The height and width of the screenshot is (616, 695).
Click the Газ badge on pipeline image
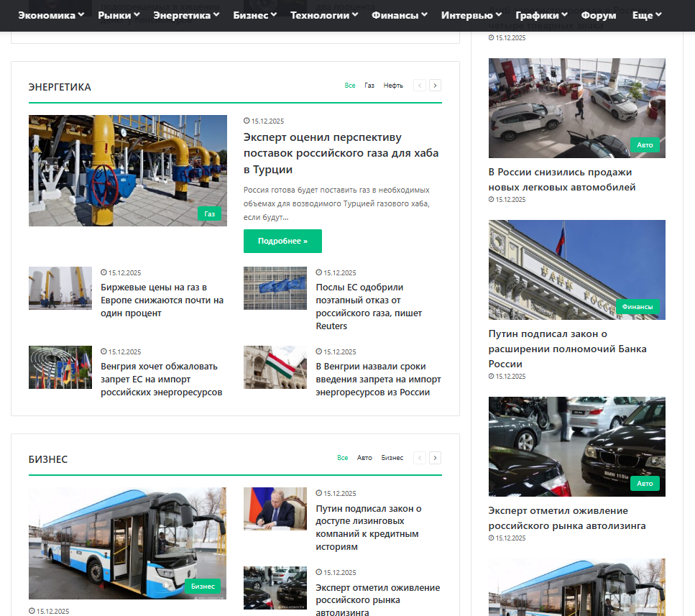click(x=209, y=213)
